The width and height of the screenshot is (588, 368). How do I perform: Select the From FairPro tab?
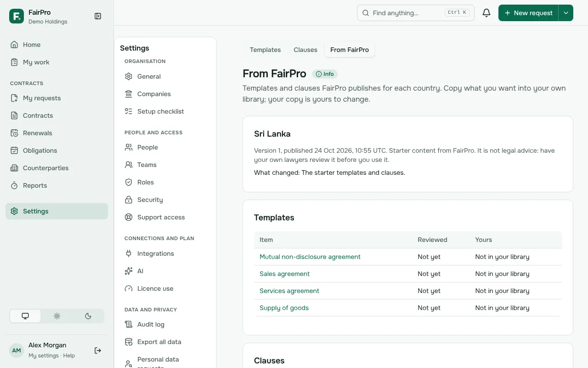tap(350, 50)
